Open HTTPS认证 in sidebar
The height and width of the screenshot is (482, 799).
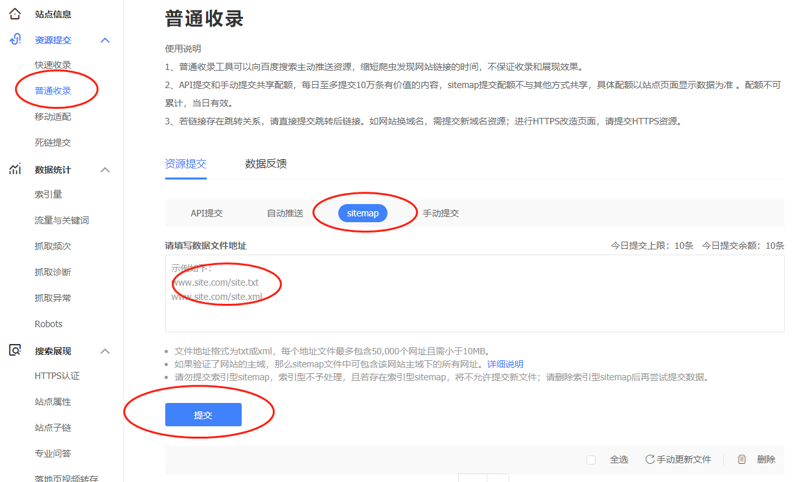(x=57, y=376)
